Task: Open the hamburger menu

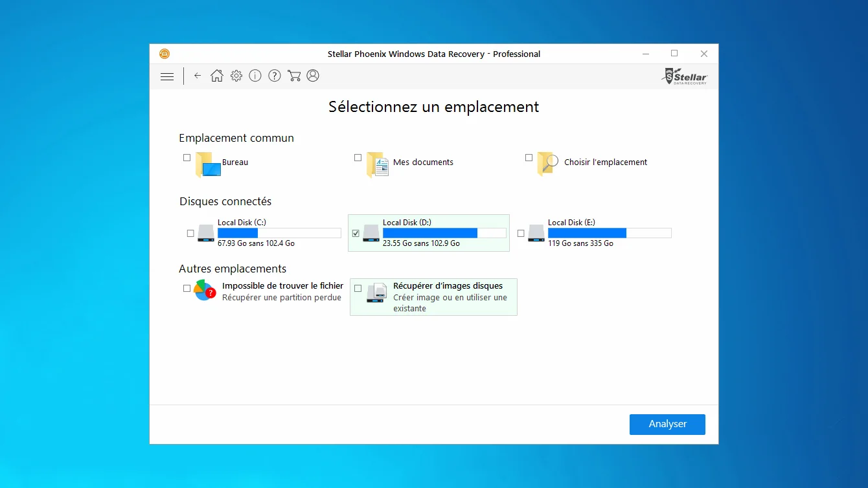Action: click(167, 76)
